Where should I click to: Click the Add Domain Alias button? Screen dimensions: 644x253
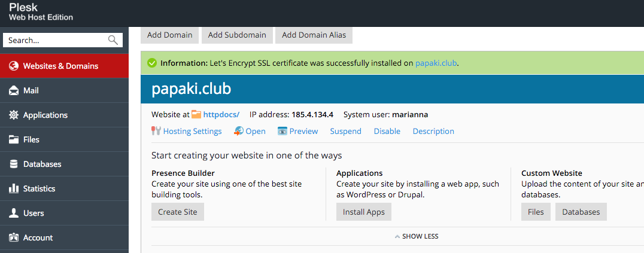click(x=314, y=35)
